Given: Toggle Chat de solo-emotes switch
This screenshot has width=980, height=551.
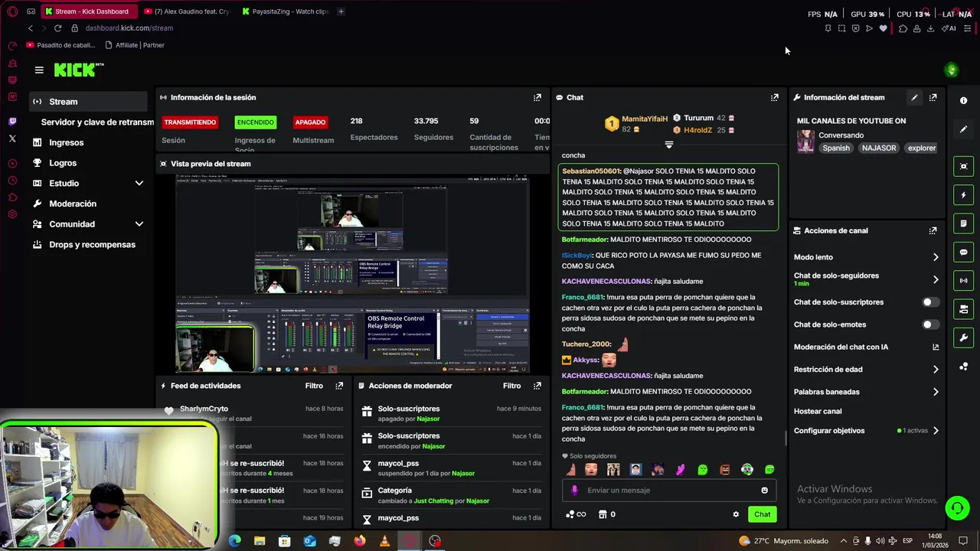Looking at the screenshot, I should tap(929, 324).
